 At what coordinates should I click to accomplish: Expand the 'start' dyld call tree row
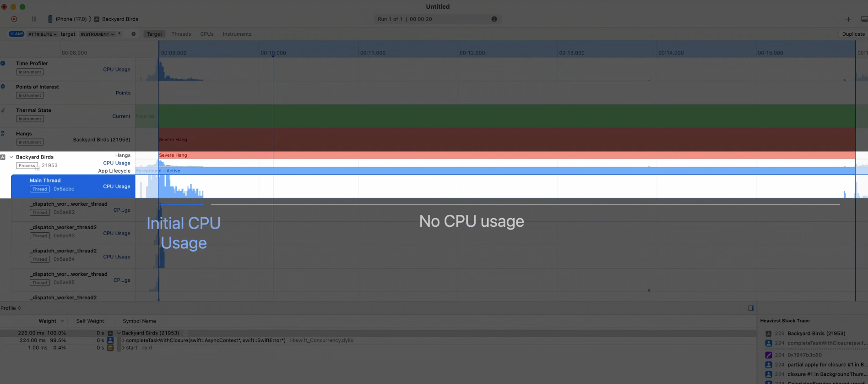[123, 348]
